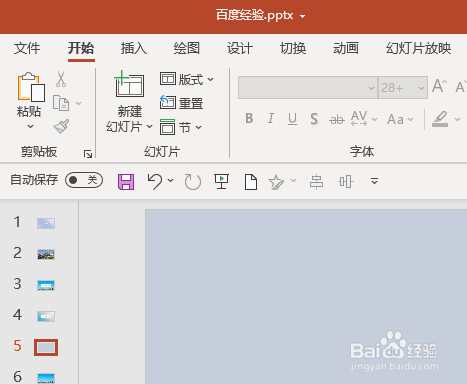Open the font name combo box
The width and height of the screenshot is (467, 384).
click(x=308, y=88)
